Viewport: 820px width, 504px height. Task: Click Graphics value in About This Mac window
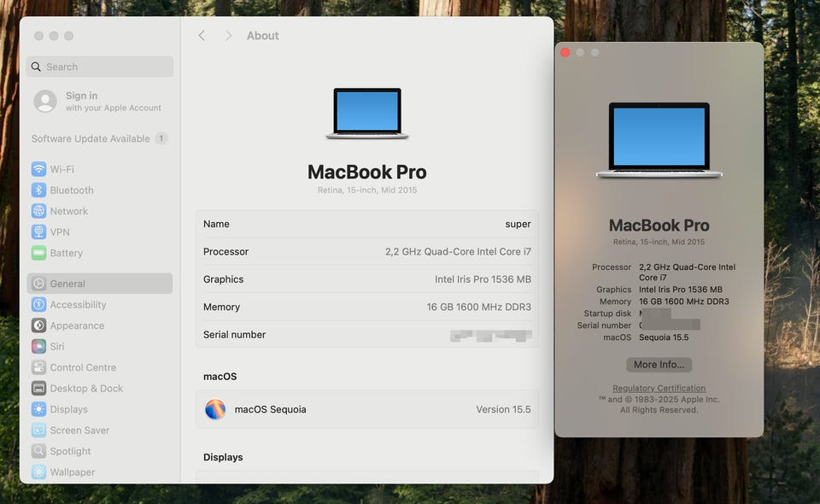click(681, 289)
